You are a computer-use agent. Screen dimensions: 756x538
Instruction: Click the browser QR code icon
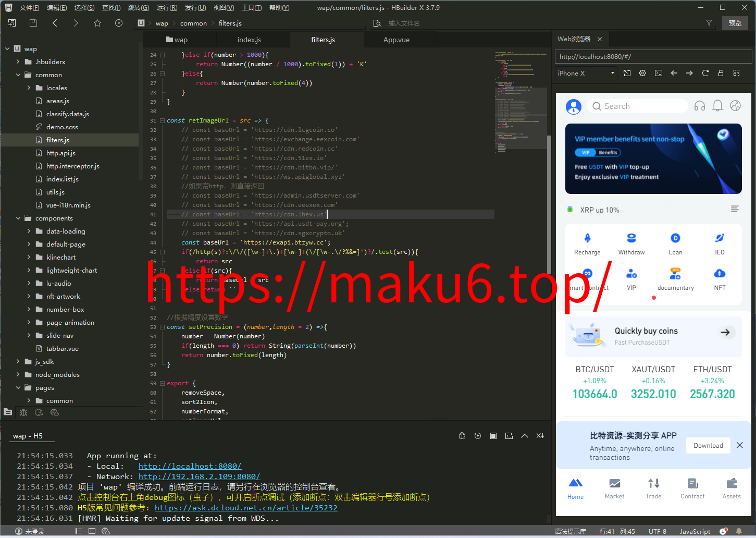tap(737, 73)
